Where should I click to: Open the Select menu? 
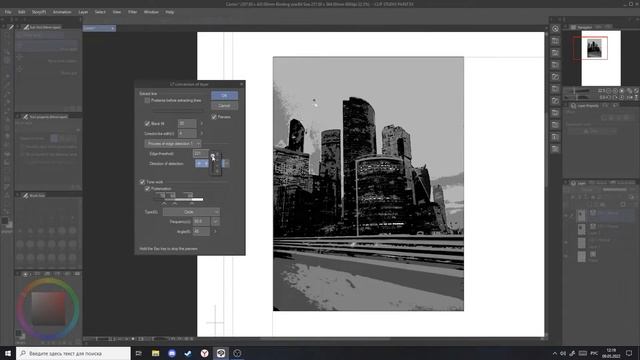pyautogui.click(x=100, y=12)
